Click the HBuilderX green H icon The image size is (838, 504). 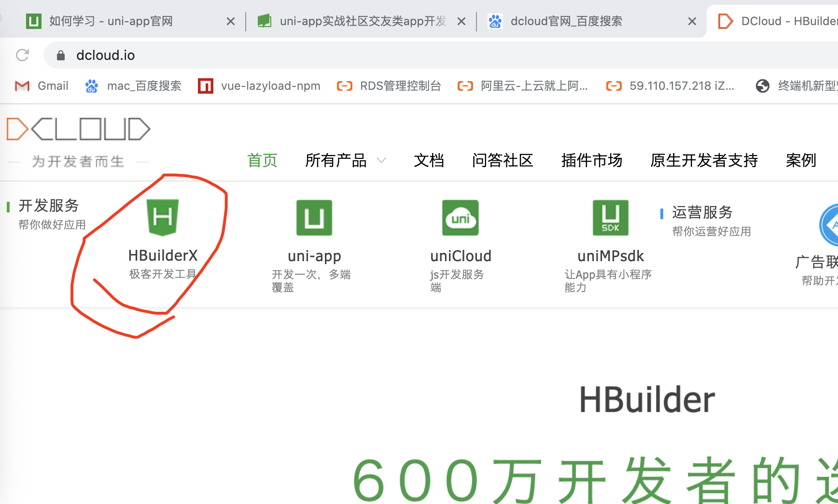[x=163, y=217]
